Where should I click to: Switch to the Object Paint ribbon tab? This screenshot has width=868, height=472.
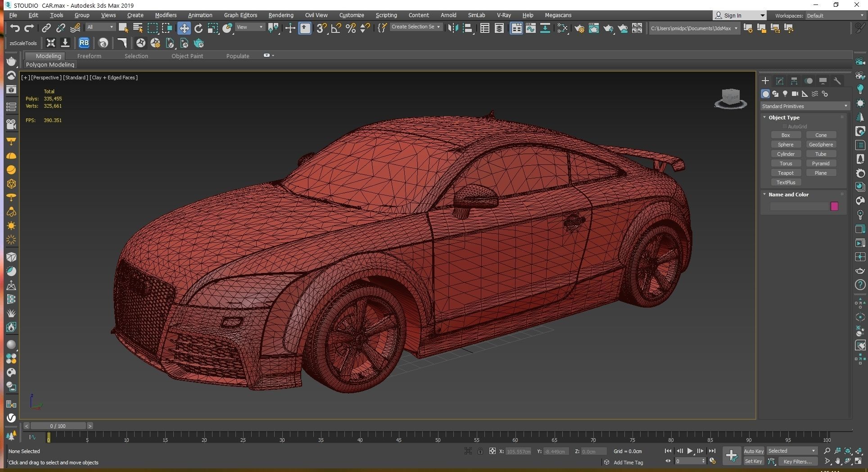(187, 56)
